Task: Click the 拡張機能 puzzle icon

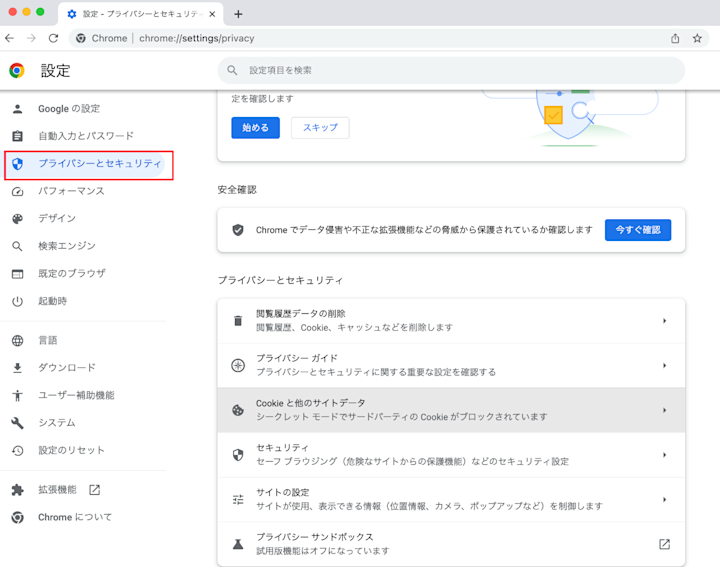Action: coord(17,490)
